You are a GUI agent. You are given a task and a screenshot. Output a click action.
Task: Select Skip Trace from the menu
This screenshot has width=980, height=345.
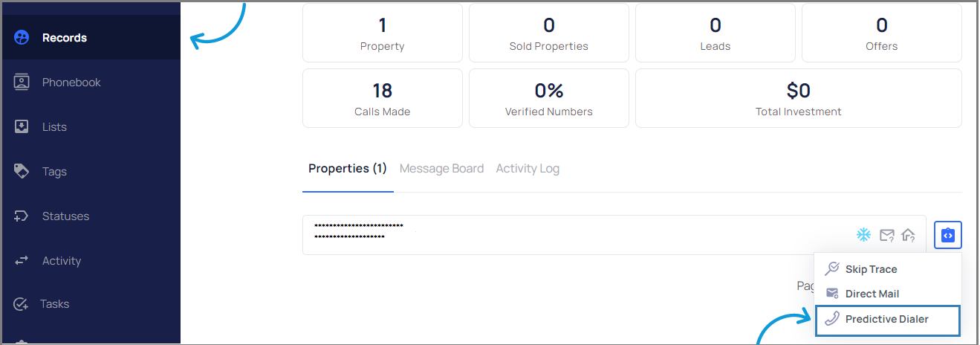point(871,269)
